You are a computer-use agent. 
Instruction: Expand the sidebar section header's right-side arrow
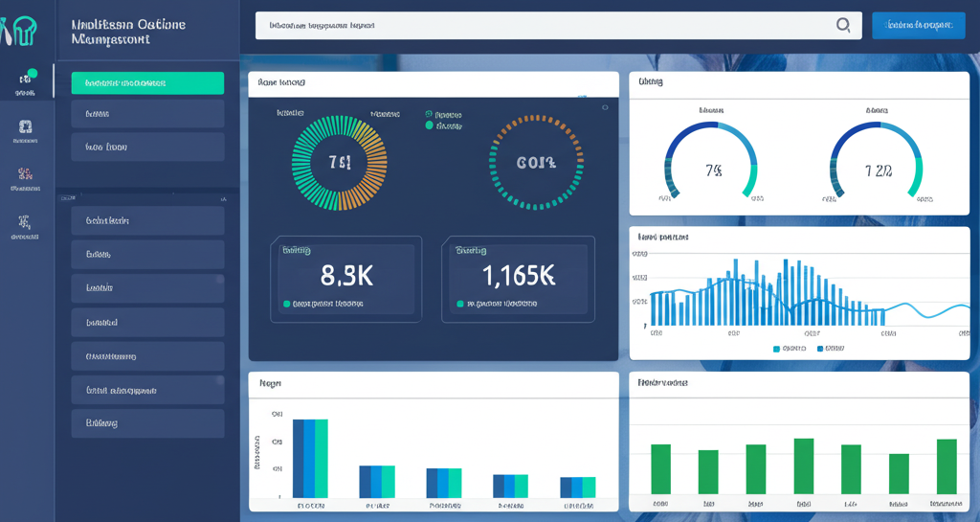[x=226, y=197]
